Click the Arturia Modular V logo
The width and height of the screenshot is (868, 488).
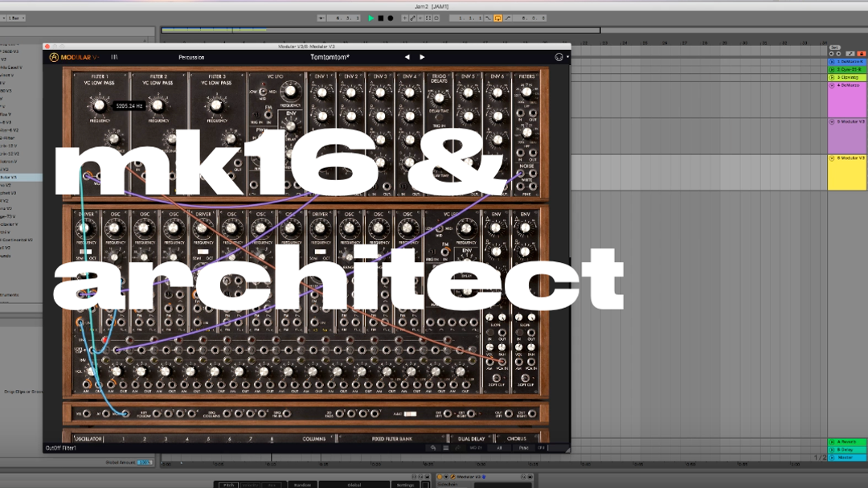pos(74,57)
